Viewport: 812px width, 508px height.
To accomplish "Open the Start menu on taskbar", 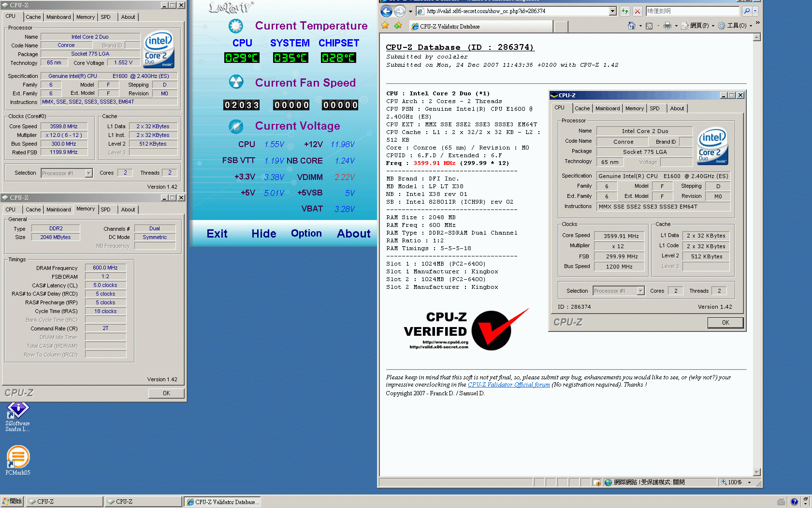I will click(x=13, y=502).
